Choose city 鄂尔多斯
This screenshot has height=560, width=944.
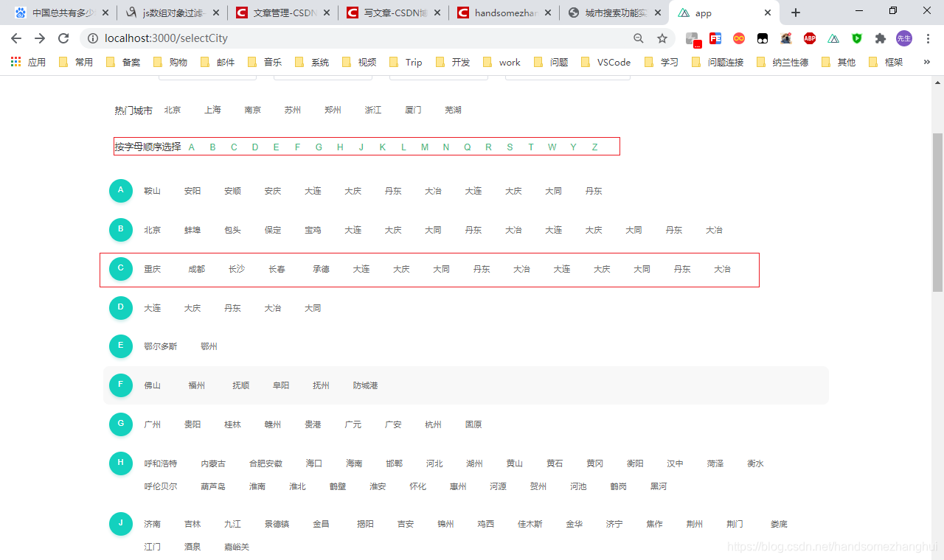161,346
